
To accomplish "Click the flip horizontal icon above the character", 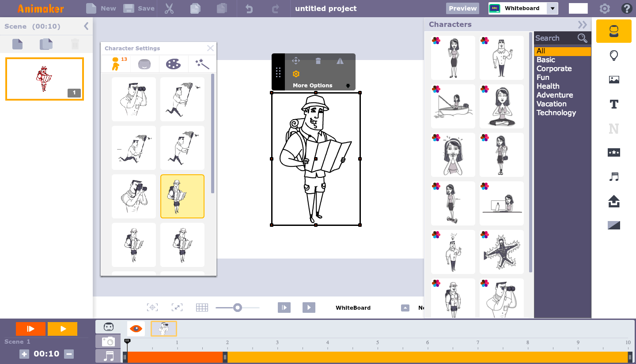I will (340, 60).
